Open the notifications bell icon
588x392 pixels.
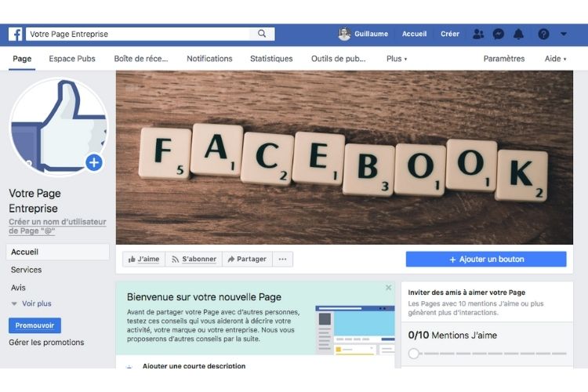point(518,34)
